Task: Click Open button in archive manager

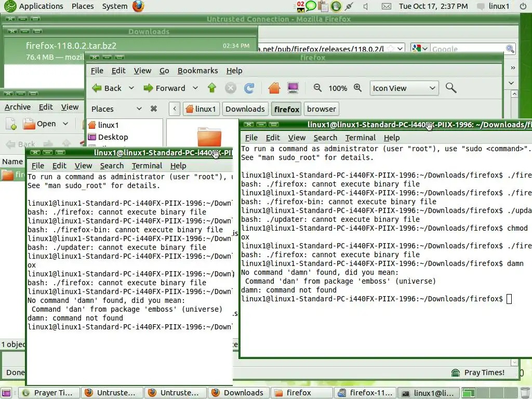Action: tap(39, 124)
